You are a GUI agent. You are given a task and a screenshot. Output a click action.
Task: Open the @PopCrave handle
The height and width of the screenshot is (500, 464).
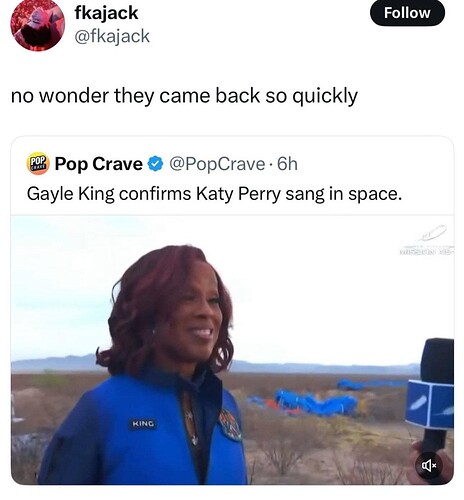coord(217,164)
